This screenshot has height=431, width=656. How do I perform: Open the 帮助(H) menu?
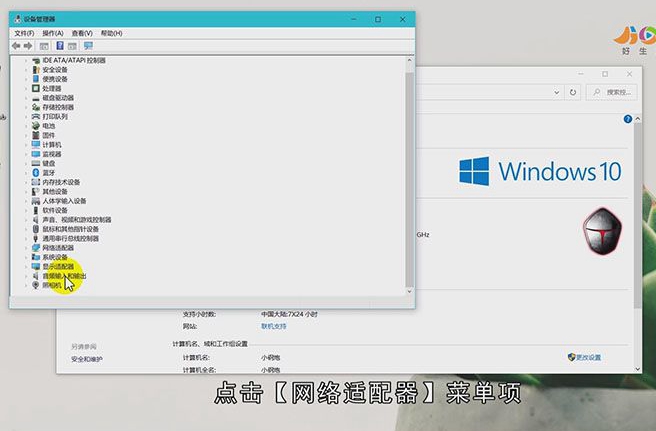tap(111, 33)
